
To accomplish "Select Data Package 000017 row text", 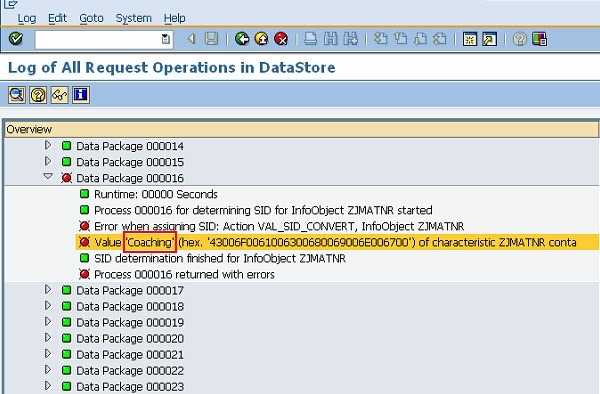I will [130, 291].
